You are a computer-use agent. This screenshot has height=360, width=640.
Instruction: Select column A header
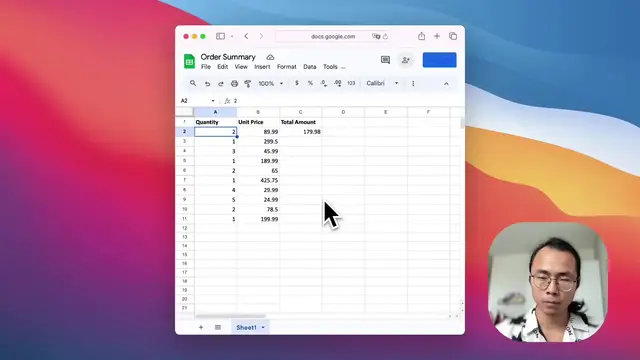[x=216, y=112]
